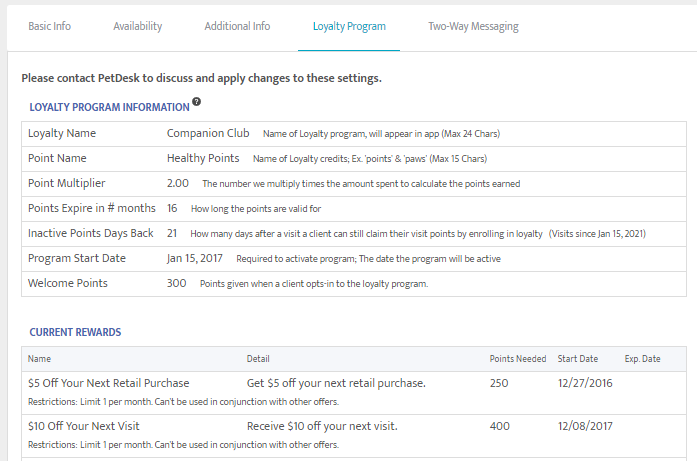The image size is (697, 461).
Task: Click the Detail column header in Current Rewards
Action: pos(258,359)
